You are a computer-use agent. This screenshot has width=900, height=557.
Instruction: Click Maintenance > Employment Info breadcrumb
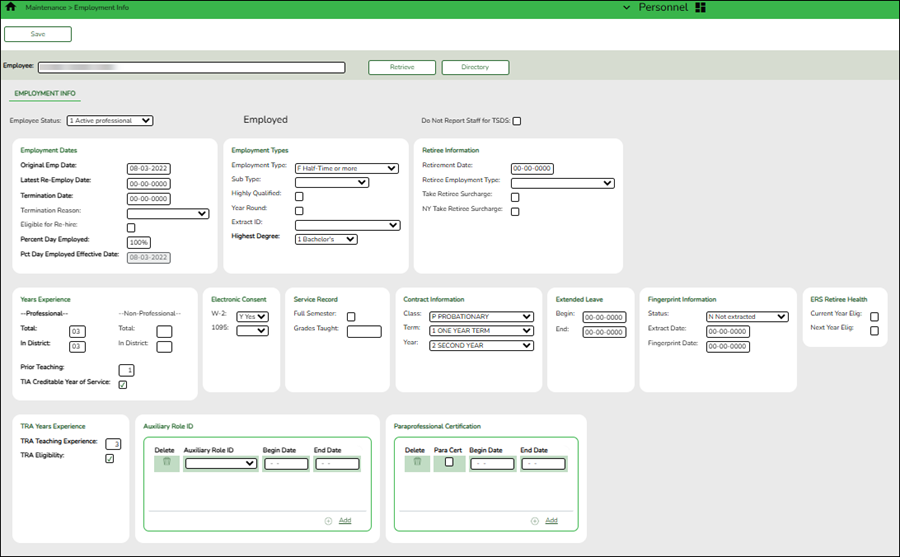click(x=77, y=7)
